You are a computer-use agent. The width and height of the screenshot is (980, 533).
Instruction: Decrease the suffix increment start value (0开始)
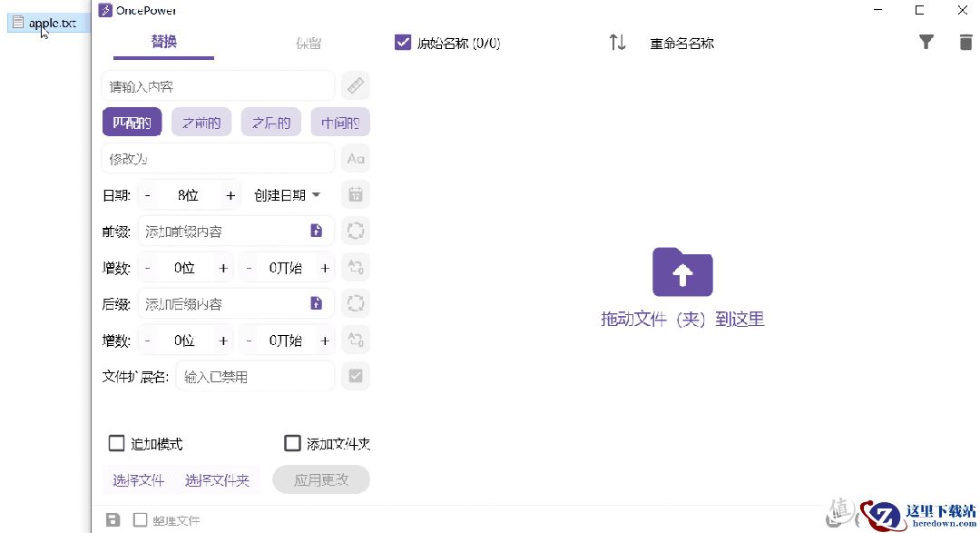point(250,341)
